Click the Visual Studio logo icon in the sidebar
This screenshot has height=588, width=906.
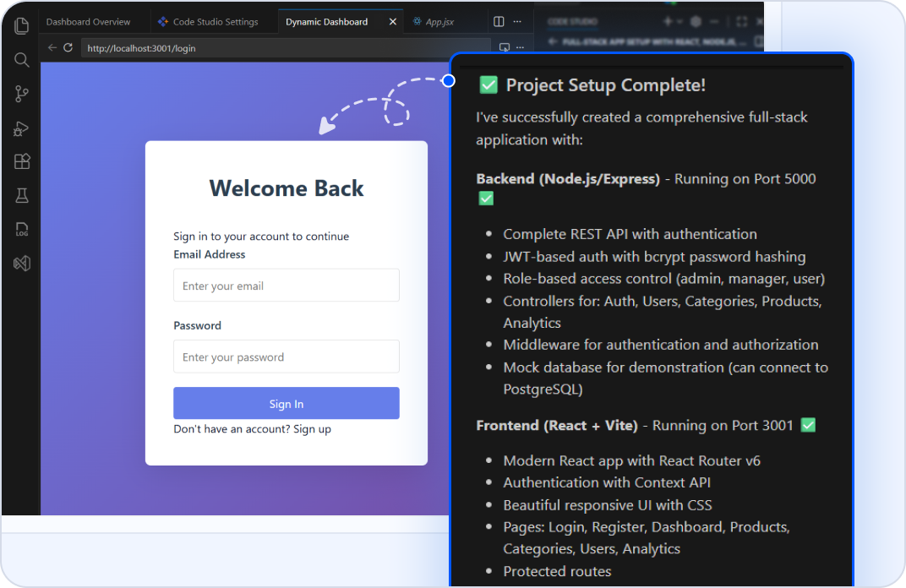[22, 264]
